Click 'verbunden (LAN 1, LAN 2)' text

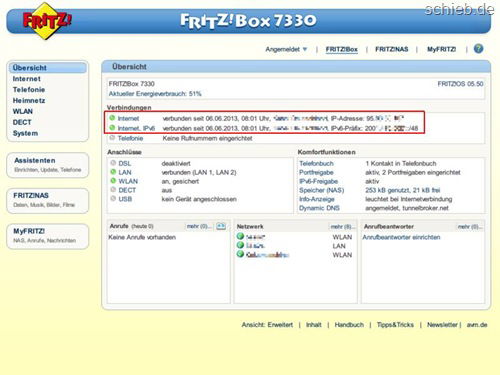(199, 172)
